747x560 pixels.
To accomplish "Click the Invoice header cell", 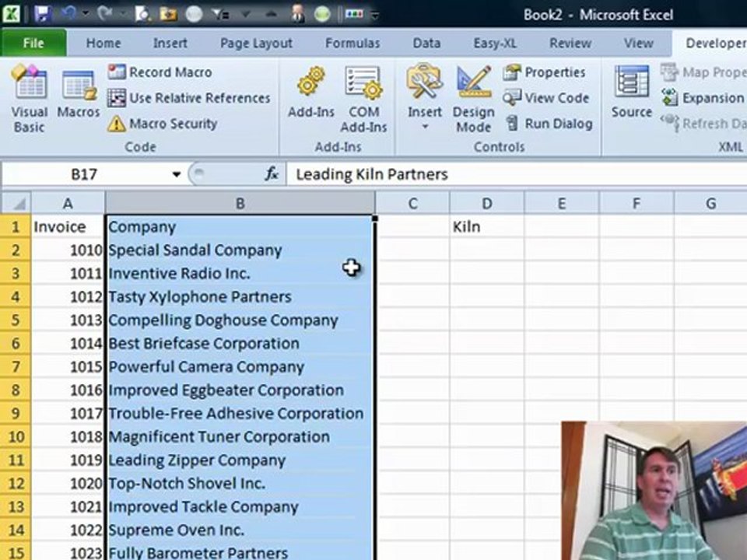I will tap(68, 226).
